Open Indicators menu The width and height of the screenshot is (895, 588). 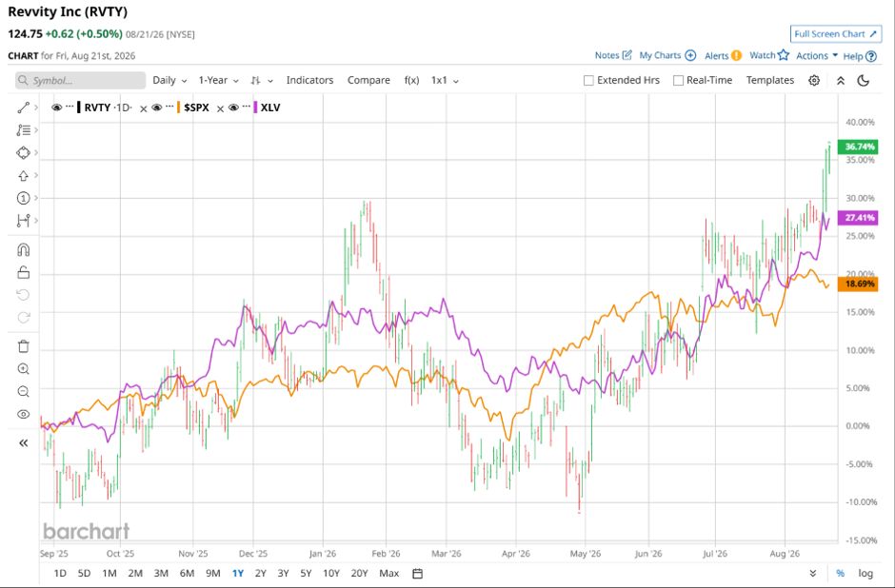(310, 81)
